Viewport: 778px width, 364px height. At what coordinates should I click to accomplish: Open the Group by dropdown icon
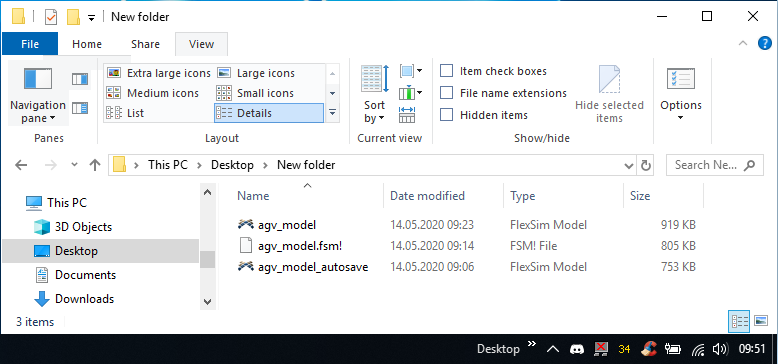tap(411, 71)
